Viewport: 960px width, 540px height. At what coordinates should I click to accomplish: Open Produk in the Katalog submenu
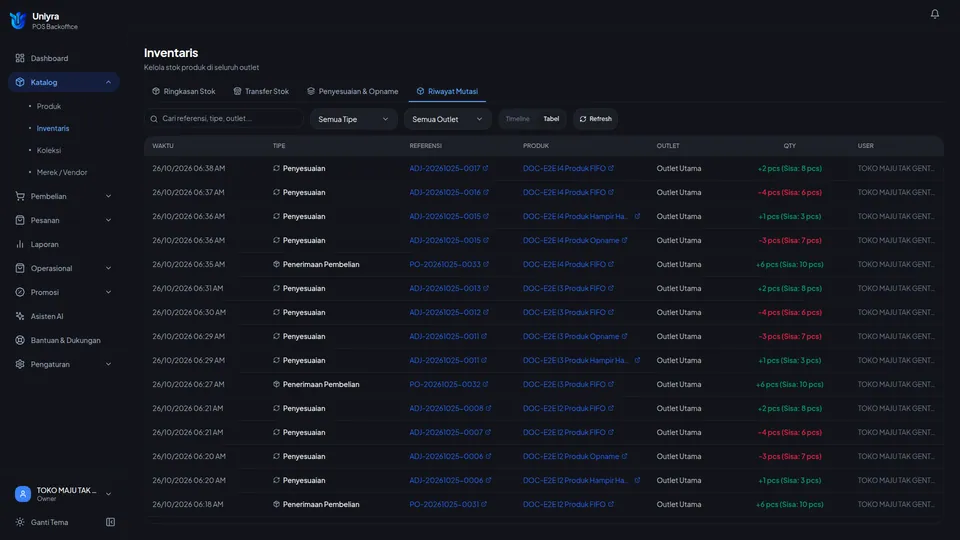pos(48,106)
